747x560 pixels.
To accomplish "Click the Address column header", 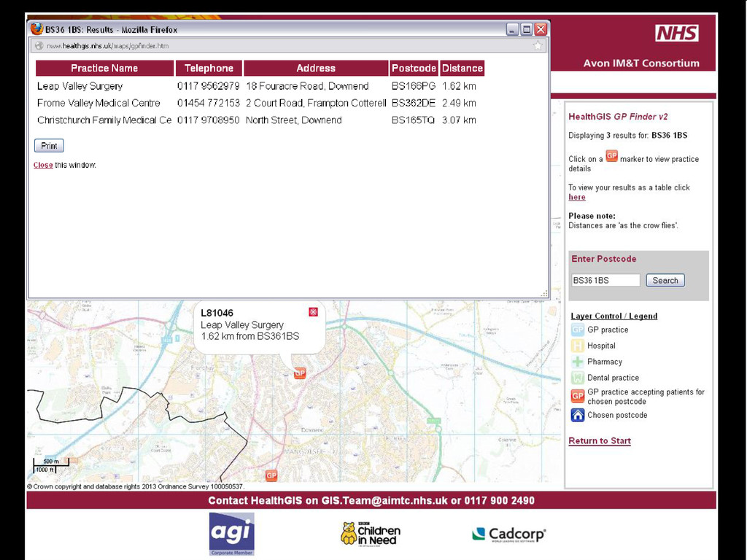I will click(316, 68).
